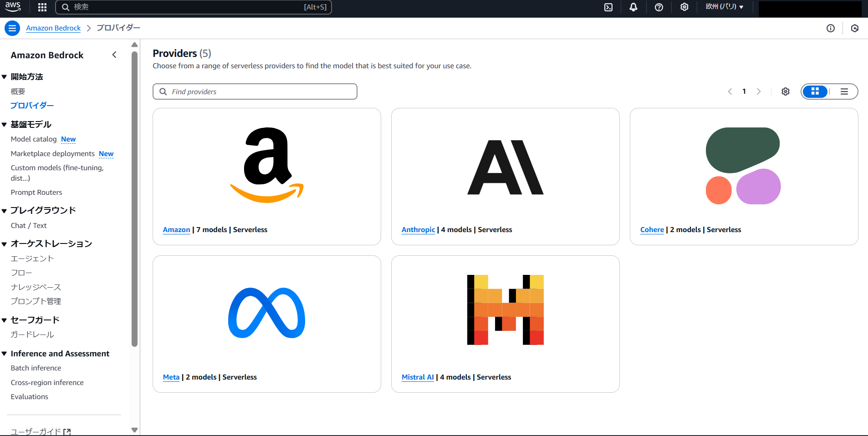Click the sidebar scrollbar up arrow
Viewport: 868px width, 436px height.
134,45
